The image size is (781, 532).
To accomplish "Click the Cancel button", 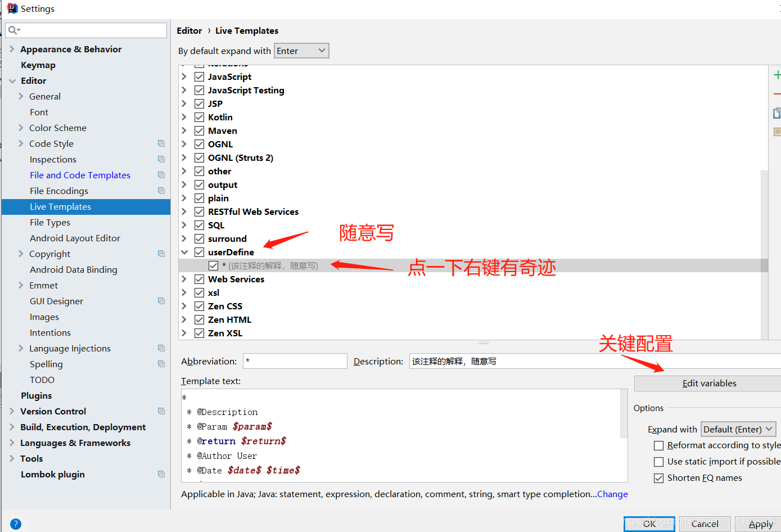I will [705, 524].
